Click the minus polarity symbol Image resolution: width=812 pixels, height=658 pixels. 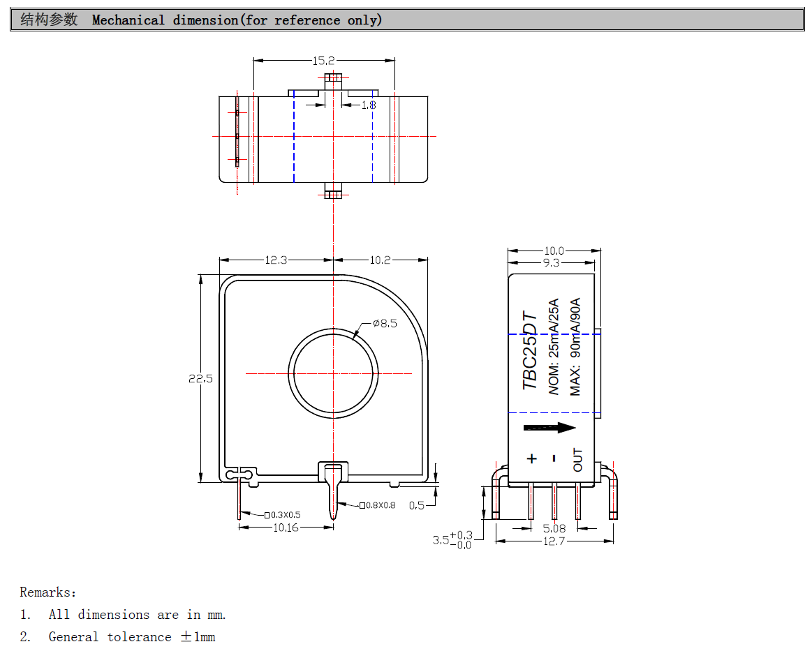[x=554, y=458]
